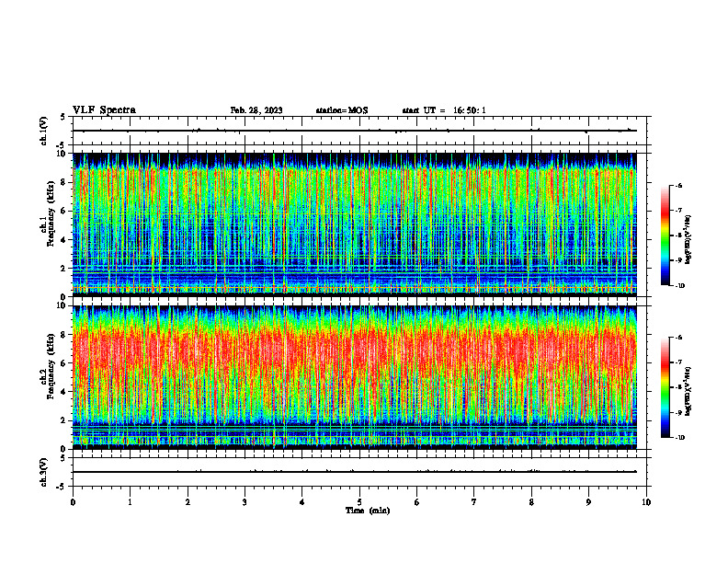Click the time axis tick label "6"
This screenshot has width=728, height=563.
coord(416,502)
